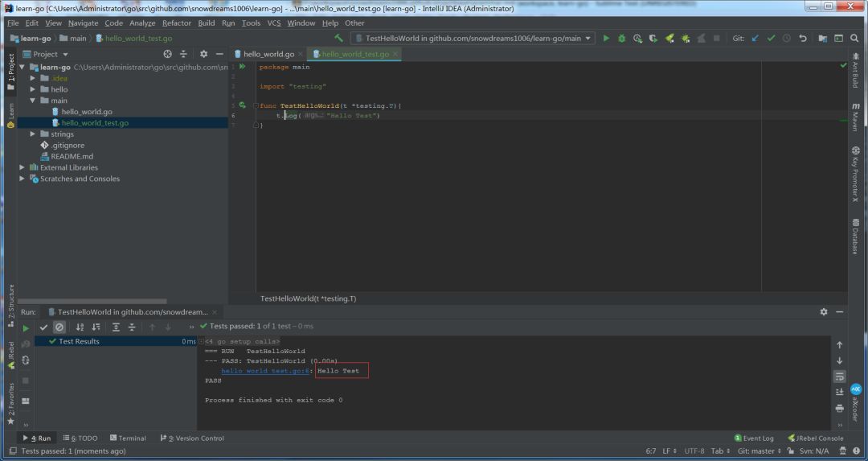Open the File menu
The width and height of the screenshot is (868, 461).
tap(14, 23)
